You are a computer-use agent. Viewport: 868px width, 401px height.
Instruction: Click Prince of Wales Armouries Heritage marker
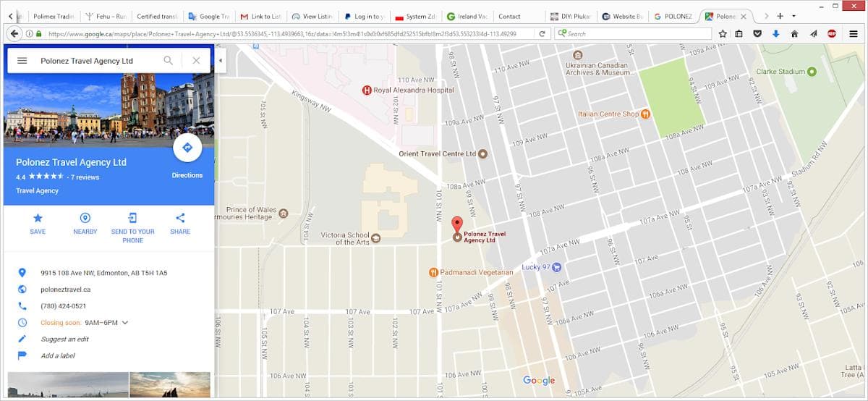click(x=283, y=214)
